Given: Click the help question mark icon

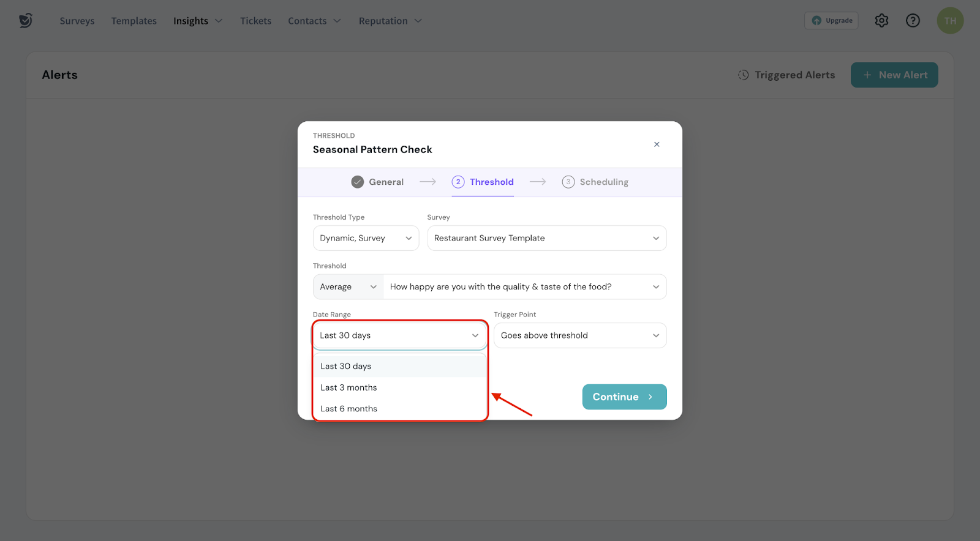Looking at the screenshot, I should 913,21.
